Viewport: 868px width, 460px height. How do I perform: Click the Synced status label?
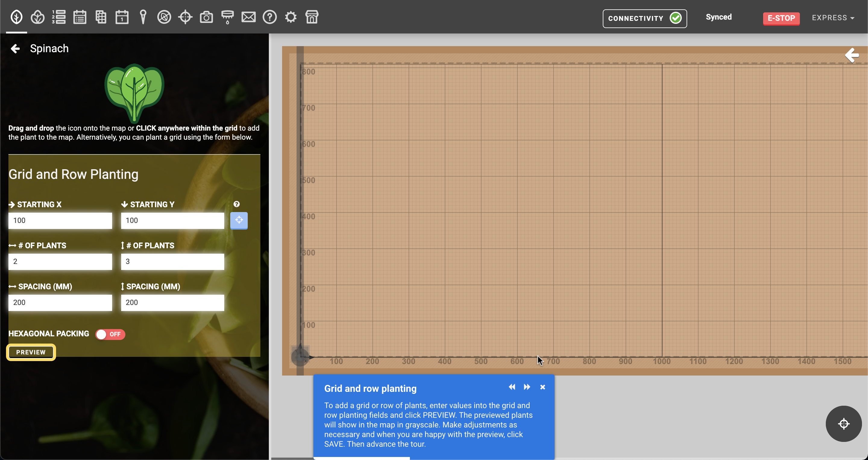click(719, 17)
